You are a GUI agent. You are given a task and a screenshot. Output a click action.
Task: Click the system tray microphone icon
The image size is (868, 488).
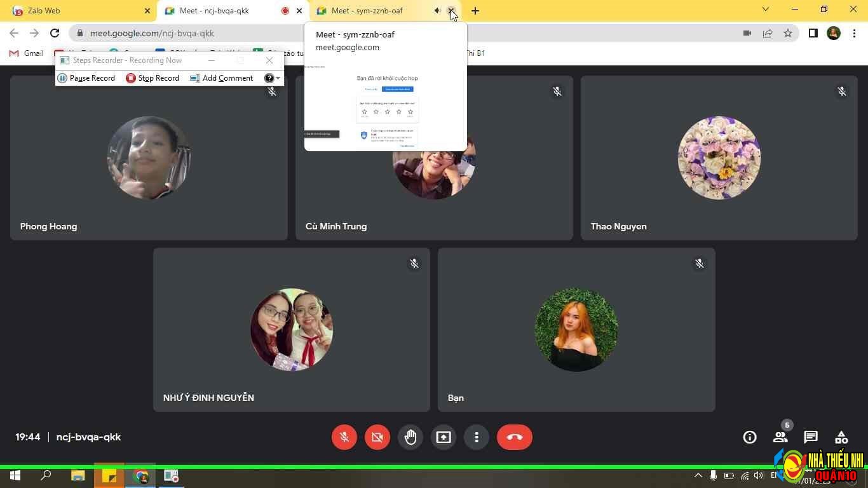(x=713, y=475)
